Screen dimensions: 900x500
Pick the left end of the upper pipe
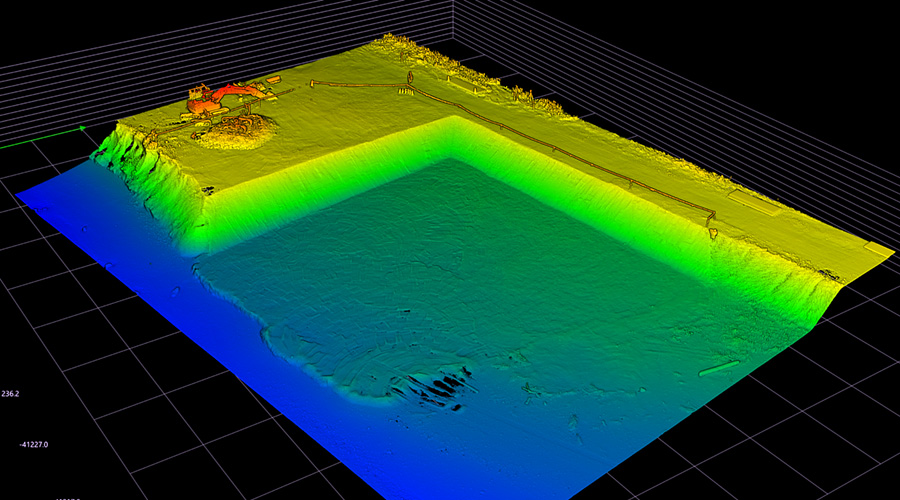click(x=313, y=83)
